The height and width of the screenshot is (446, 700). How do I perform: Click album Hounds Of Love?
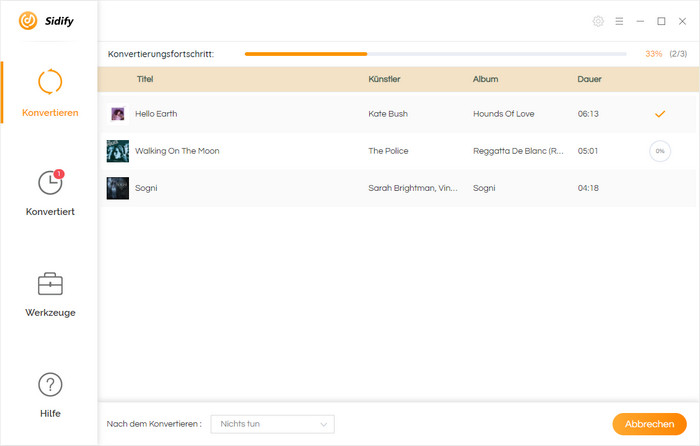pos(504,114)
